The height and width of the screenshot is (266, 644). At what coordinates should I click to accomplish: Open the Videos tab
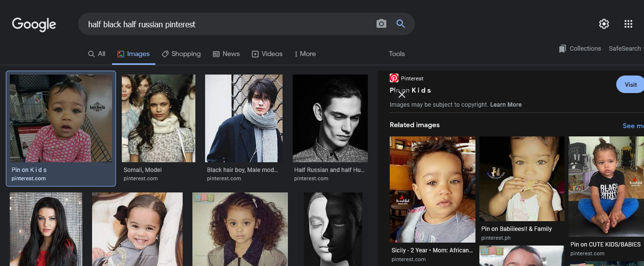tap(267, 54)
